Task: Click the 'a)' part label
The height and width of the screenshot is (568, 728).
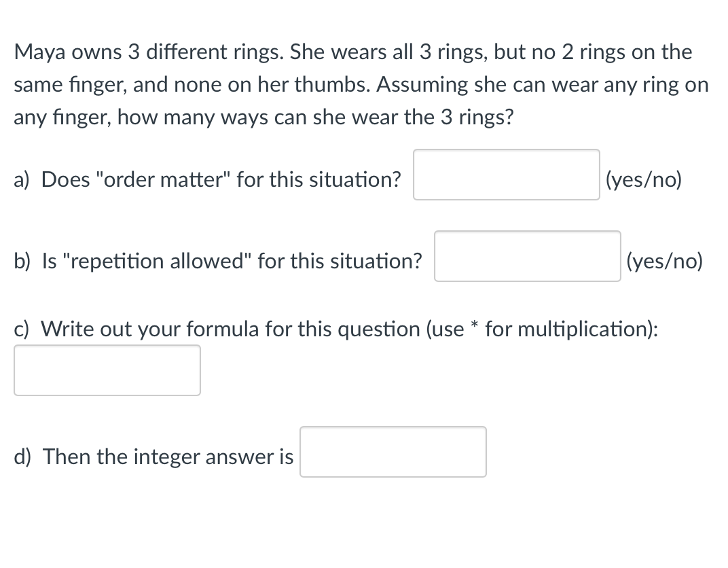Action: (x=22, y=180)
